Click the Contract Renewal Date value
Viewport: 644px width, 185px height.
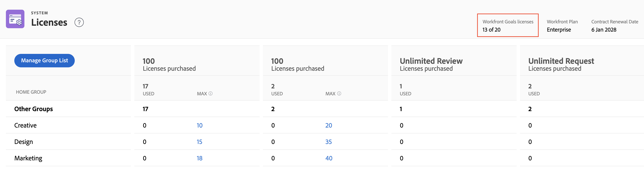pyautogui.click(x=604, y=30)
